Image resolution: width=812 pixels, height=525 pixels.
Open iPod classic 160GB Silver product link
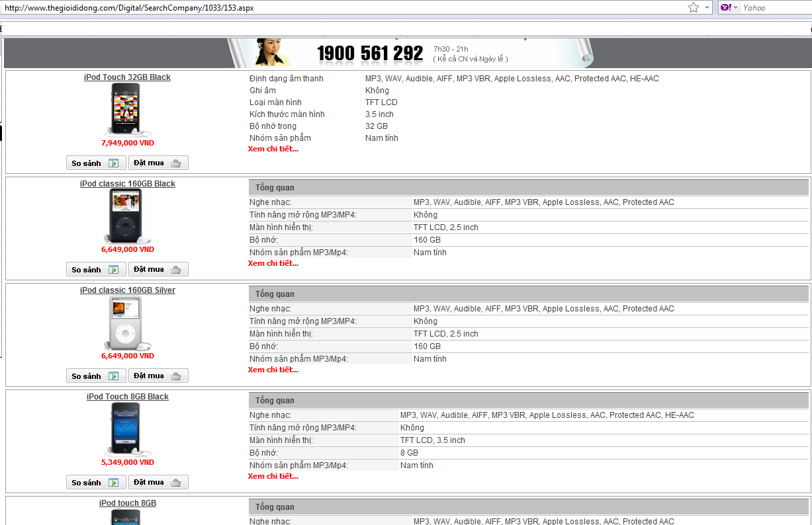128,290
